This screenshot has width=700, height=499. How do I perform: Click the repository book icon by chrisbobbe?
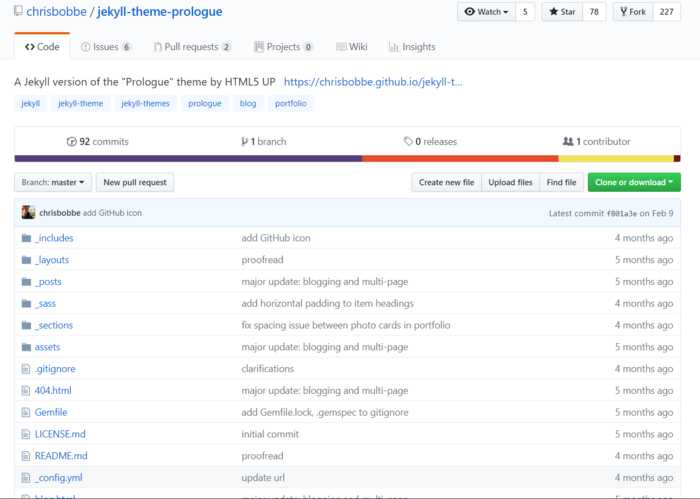coord(18,11)
